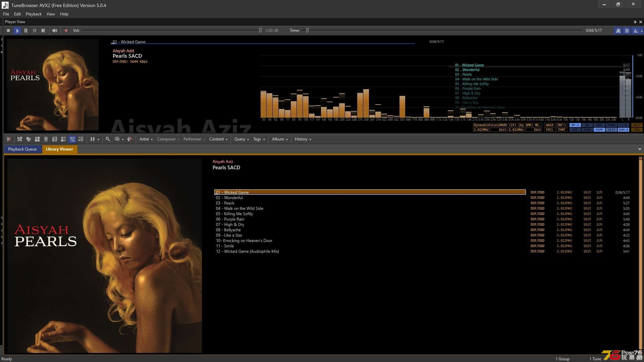Open the Tags dropdown
This screenshot has width=644, height=362.
(x=259, y=139)
